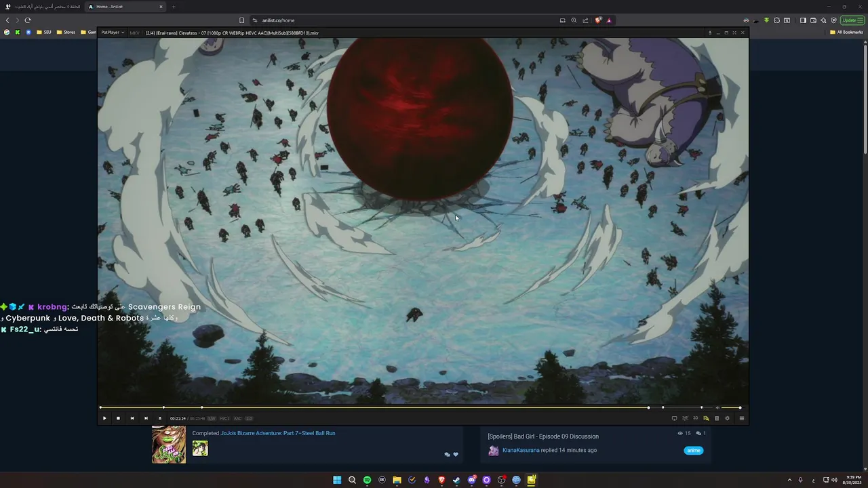Open the green download extension icon
Screen dimensions: 868x488
click(766, 20)
